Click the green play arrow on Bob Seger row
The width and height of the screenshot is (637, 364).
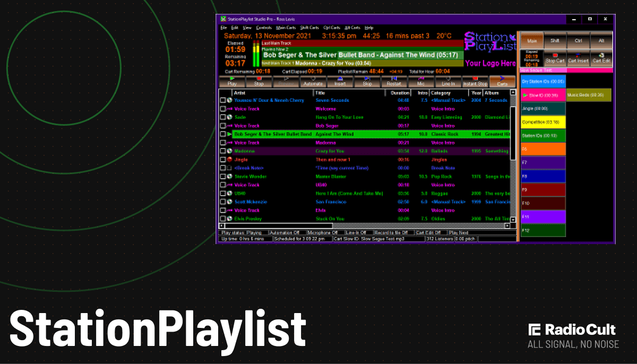click(229, 134)
